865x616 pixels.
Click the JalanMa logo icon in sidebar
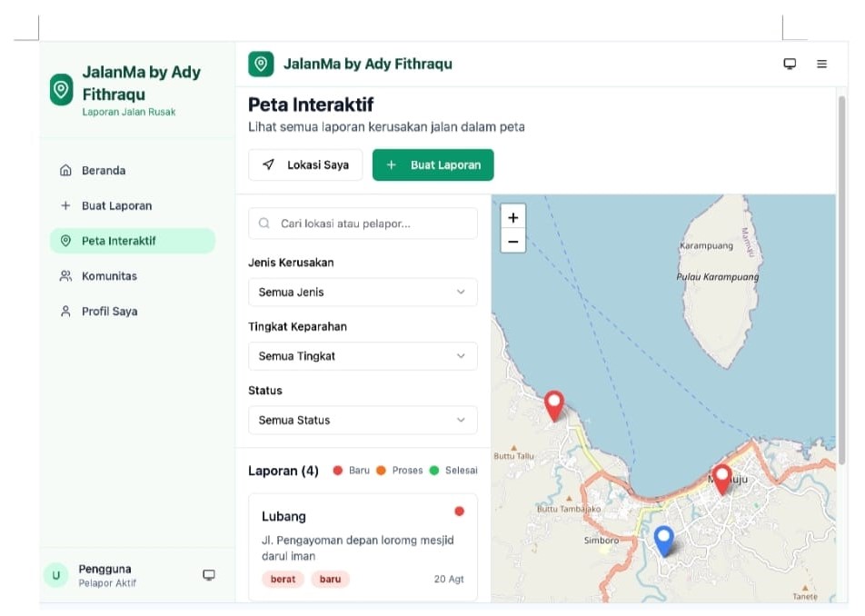(x=61, y=89)
